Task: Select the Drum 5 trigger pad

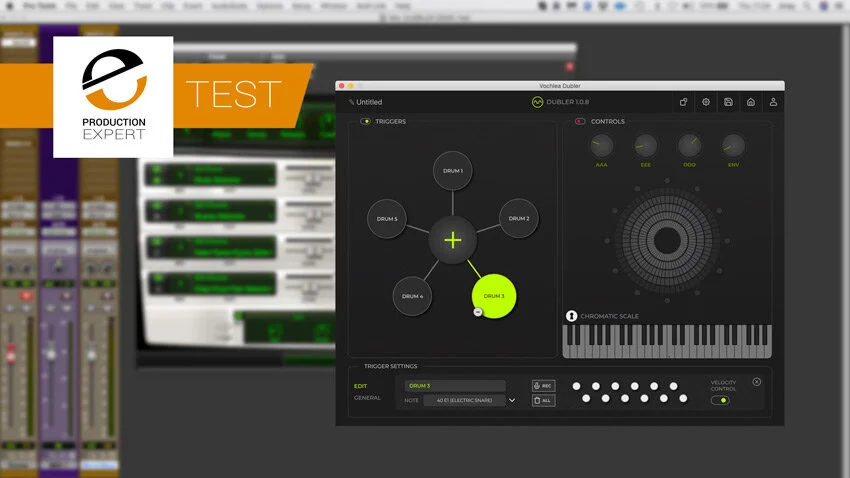Action: pos(387,219)
